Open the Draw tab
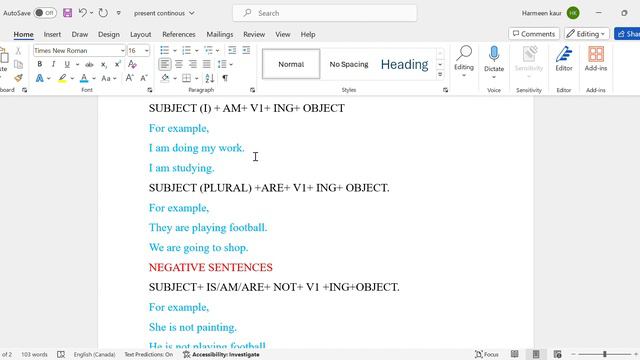Image resolution: width=640 pixels, height=360 pixels. coord(80,34)
